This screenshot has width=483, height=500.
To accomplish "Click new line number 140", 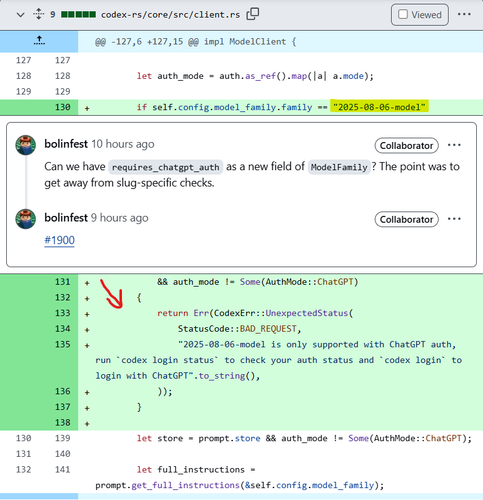I will pyautogui.click(x=63, y=454).
